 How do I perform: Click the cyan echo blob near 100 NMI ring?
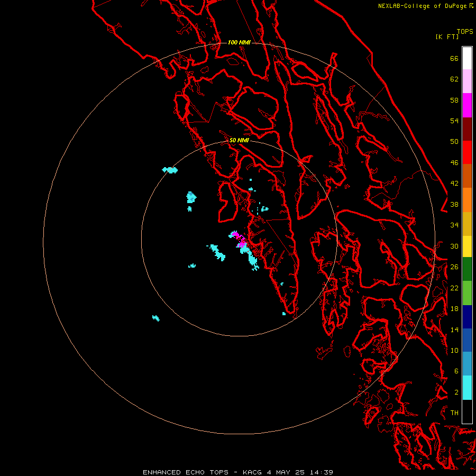[x=170, y=170]
